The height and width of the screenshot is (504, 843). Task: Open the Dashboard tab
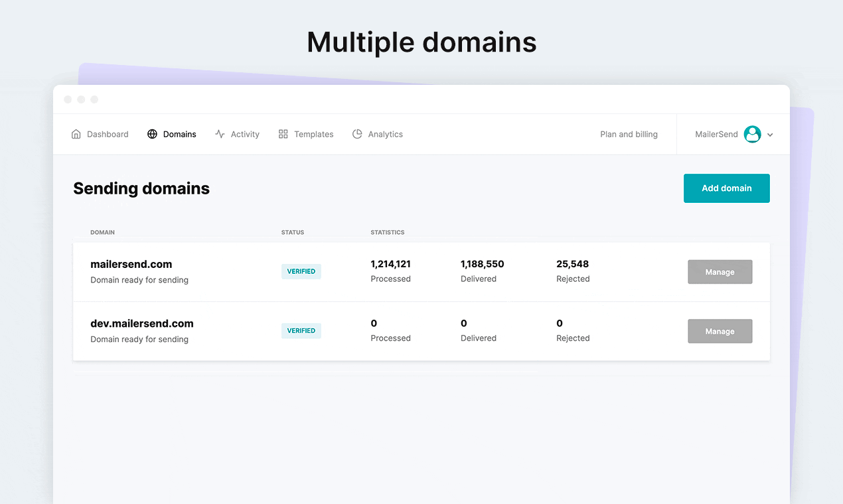100,134
